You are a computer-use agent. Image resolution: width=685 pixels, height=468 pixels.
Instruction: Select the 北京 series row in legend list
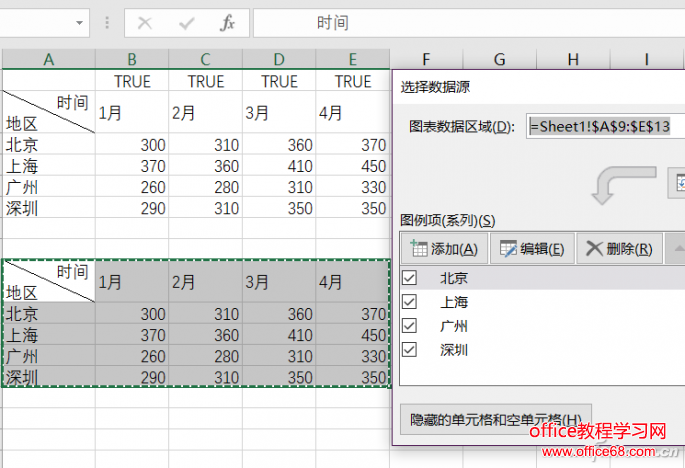pos(543,278)
